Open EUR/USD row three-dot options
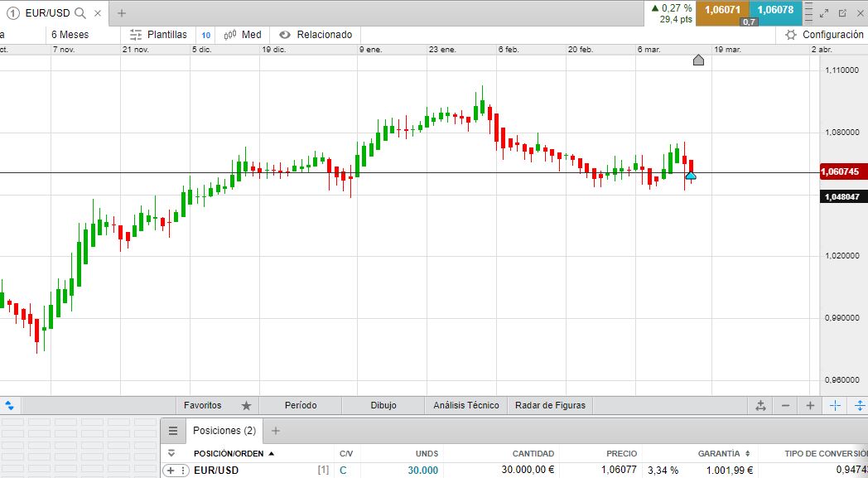The height and width of the screenshot is (478, 868). pyautogui.click(x=183, y=471)
